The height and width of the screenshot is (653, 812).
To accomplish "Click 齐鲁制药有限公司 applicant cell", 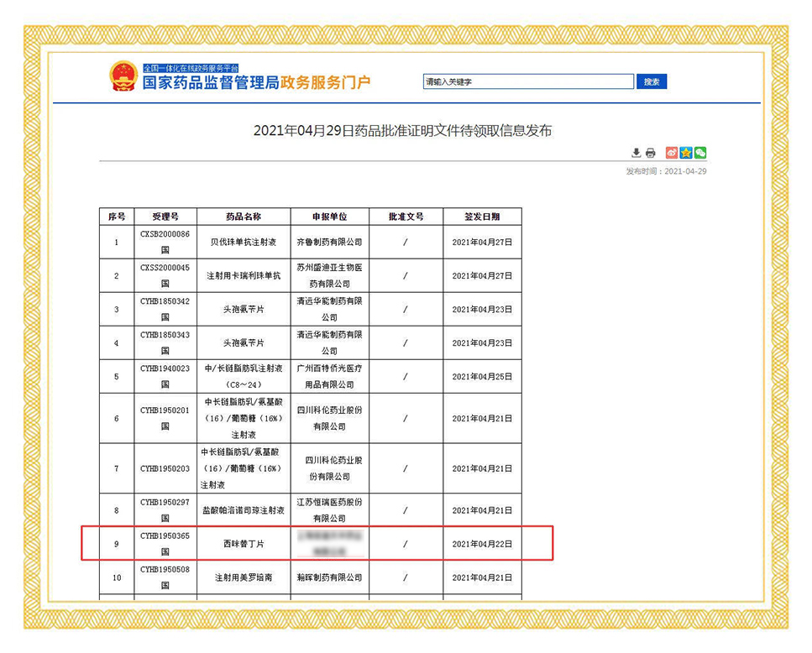I will click(x=329, y=242).
